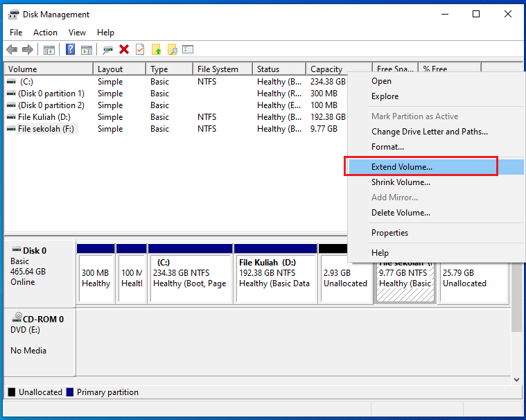Click the File System column header

tap(218, 69)
